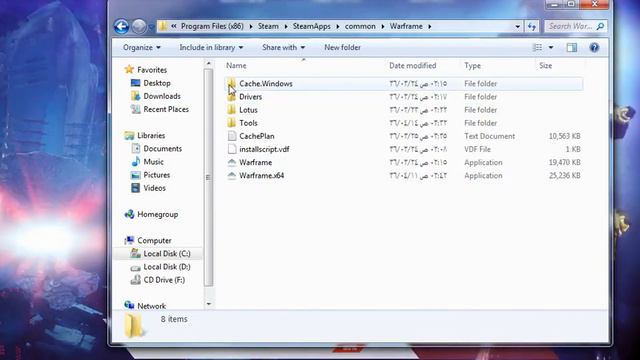The width and height of the screenshot is (640, 360).
Task: Click navigation pane scroll down arrow
Action: tap(209, 304)
